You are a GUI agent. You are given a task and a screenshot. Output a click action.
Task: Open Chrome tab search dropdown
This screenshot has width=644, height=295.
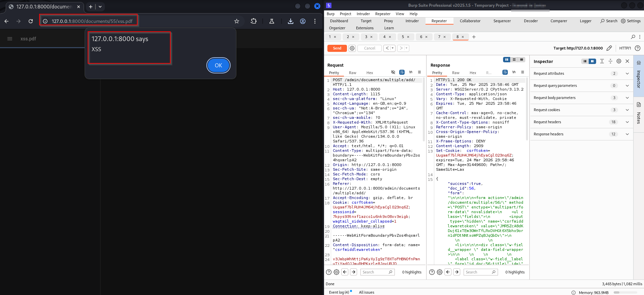[100, 6]
